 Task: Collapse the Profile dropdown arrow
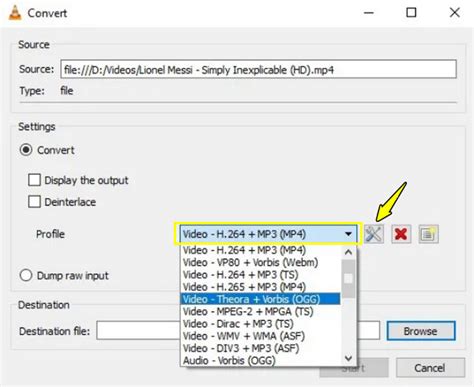pos(348,234)
